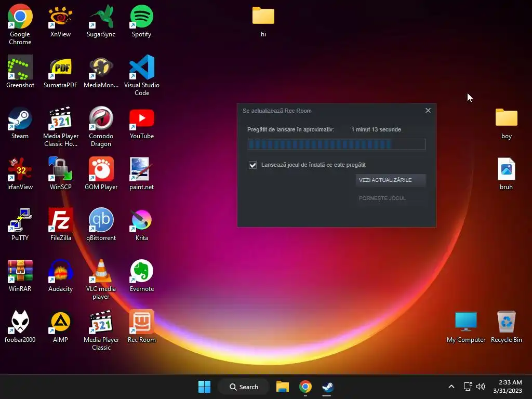
Task: Select the 'bruh' image file
Action: tap(506, 174)
